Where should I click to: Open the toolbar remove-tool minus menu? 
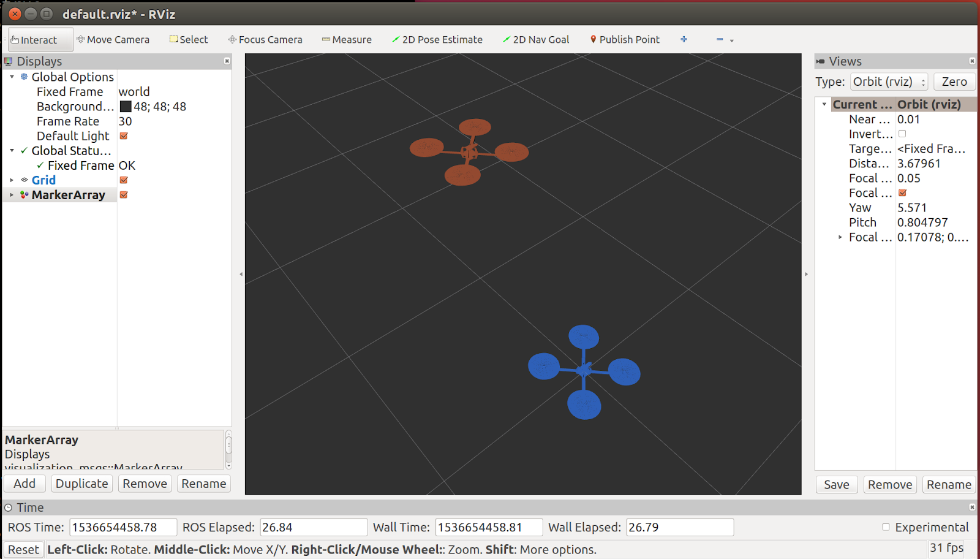(724, 40)
